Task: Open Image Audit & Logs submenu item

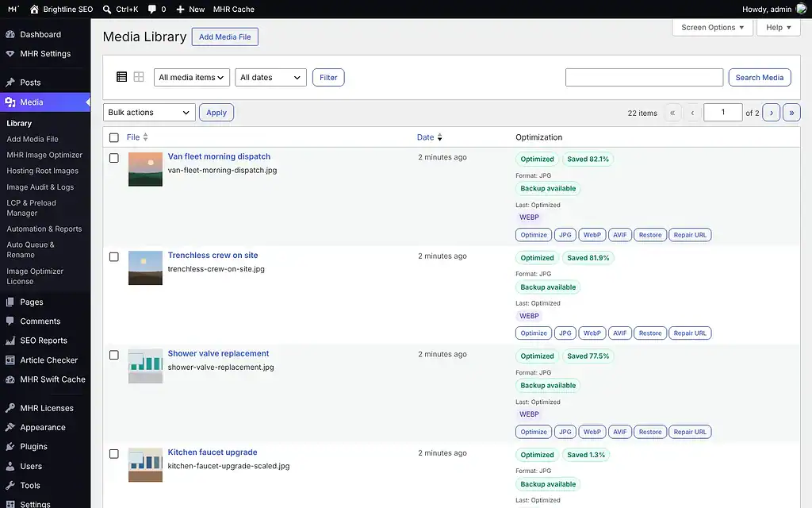Action: [x=40, y=187]
